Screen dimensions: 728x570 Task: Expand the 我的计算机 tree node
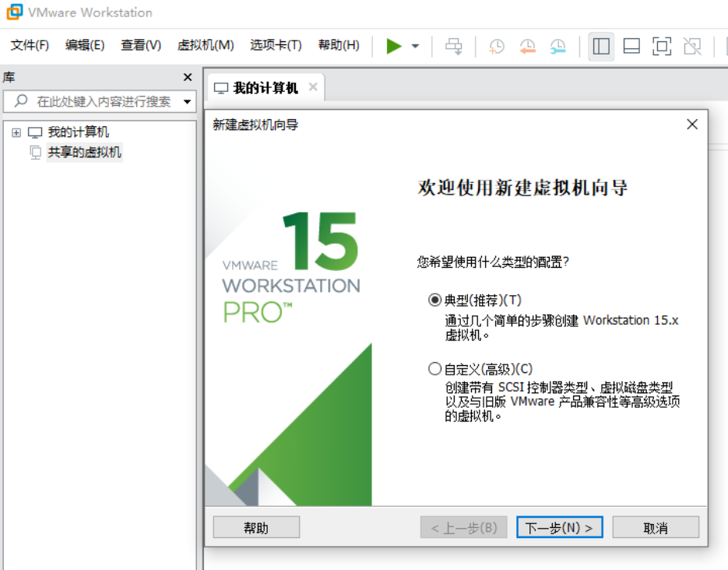pos(16,132)
